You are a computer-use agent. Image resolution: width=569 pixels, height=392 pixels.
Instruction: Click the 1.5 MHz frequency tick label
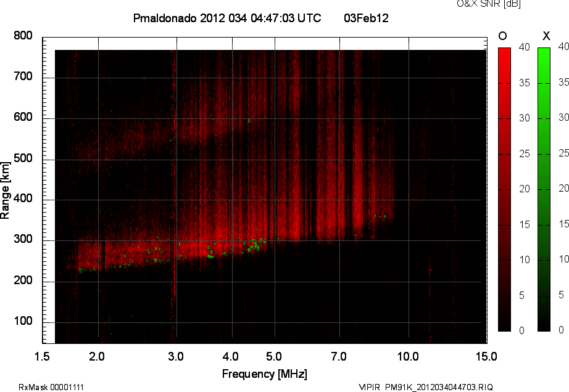pos(42,357)
